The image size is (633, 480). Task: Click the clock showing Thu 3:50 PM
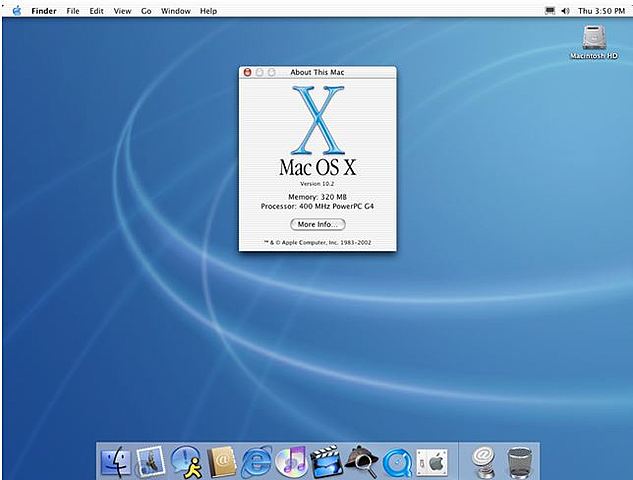pyautogui.click(x=601, y=11)
